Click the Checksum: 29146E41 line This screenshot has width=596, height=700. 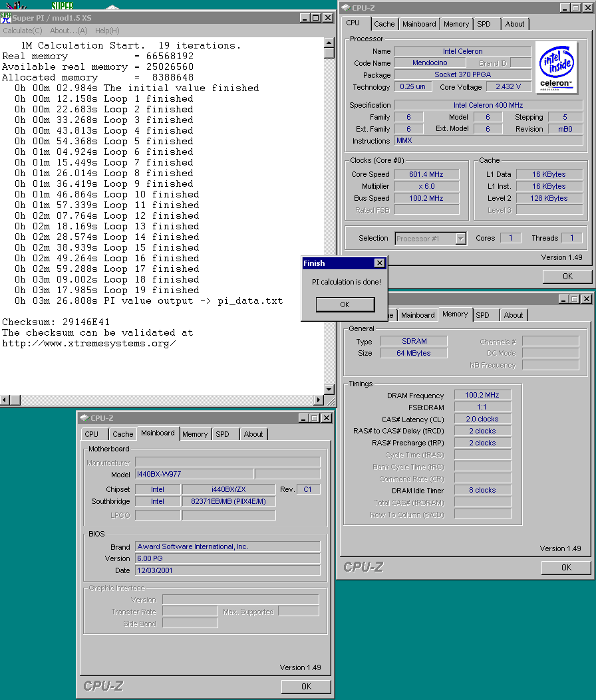click(56, 322)
